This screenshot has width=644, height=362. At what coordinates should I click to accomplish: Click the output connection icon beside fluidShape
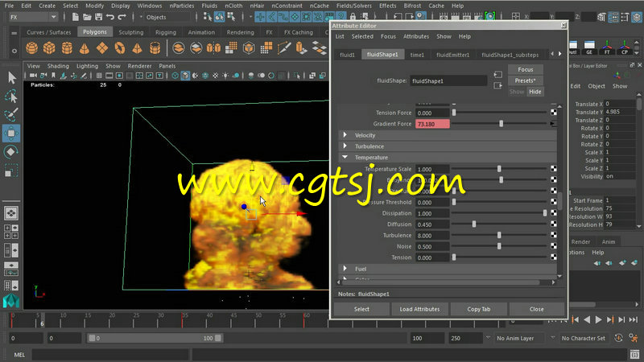(497, 85)
